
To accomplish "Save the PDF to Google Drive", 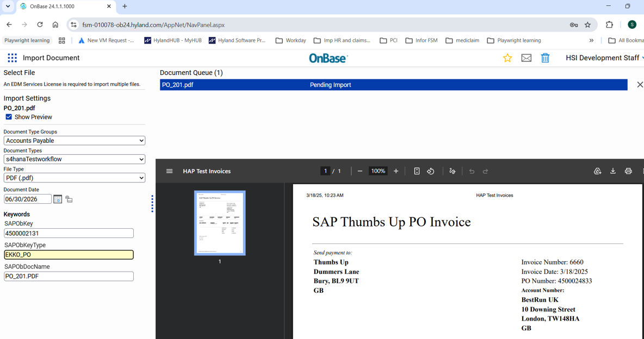I will (598, 171).
